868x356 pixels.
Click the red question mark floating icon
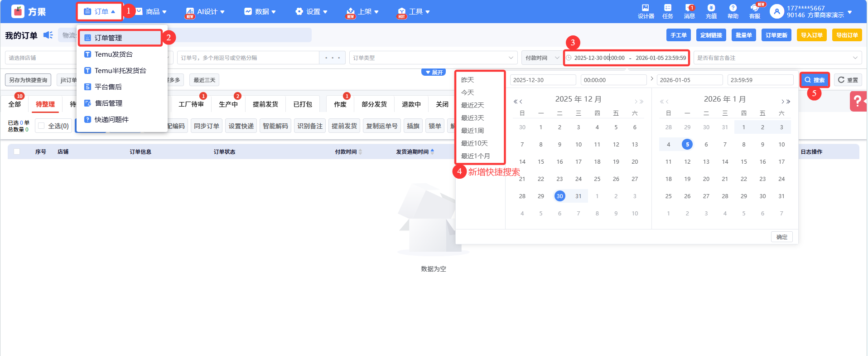click(857, 102)
